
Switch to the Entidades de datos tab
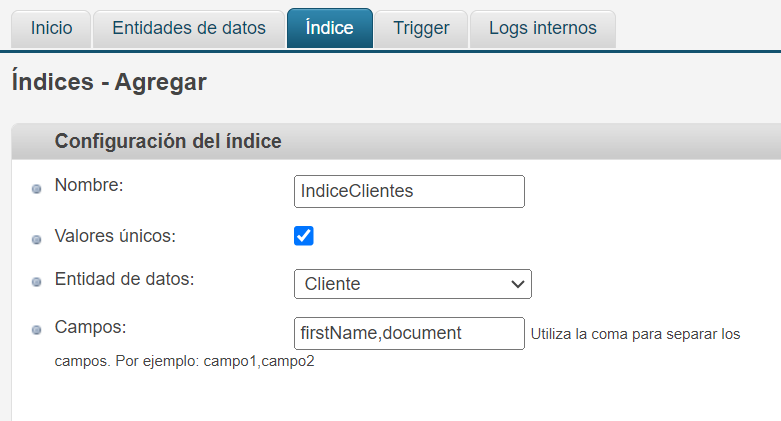point(189,28)
